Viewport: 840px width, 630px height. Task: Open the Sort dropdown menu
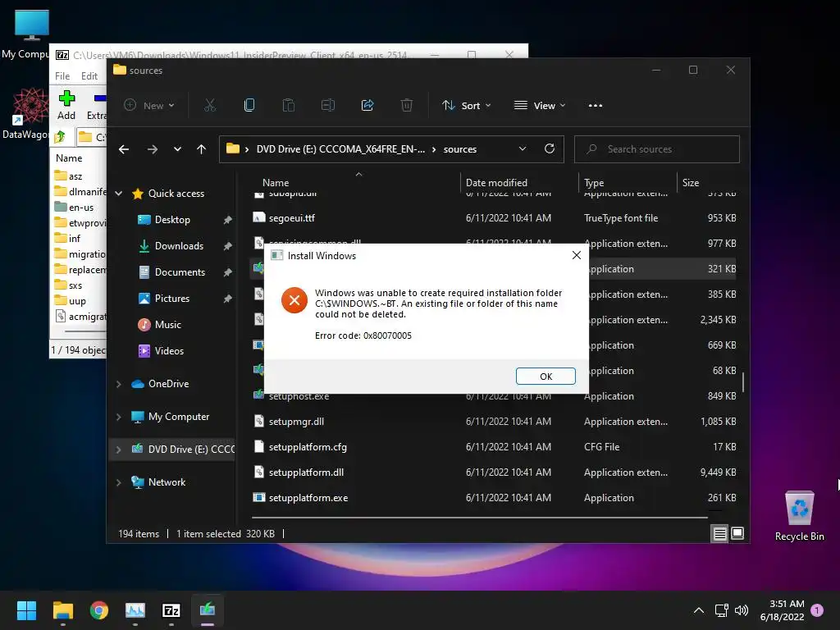[x=466, y=105]
